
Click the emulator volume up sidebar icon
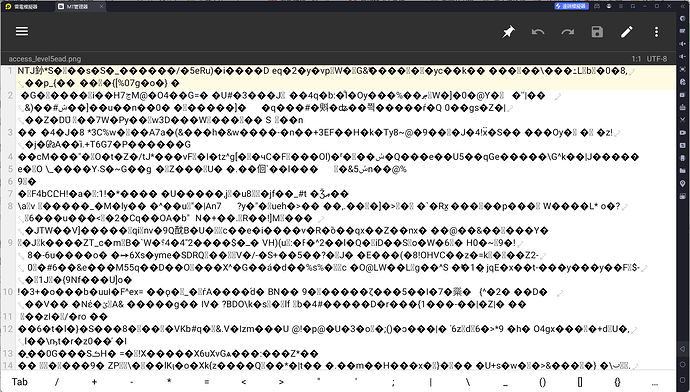pos(683,44)
